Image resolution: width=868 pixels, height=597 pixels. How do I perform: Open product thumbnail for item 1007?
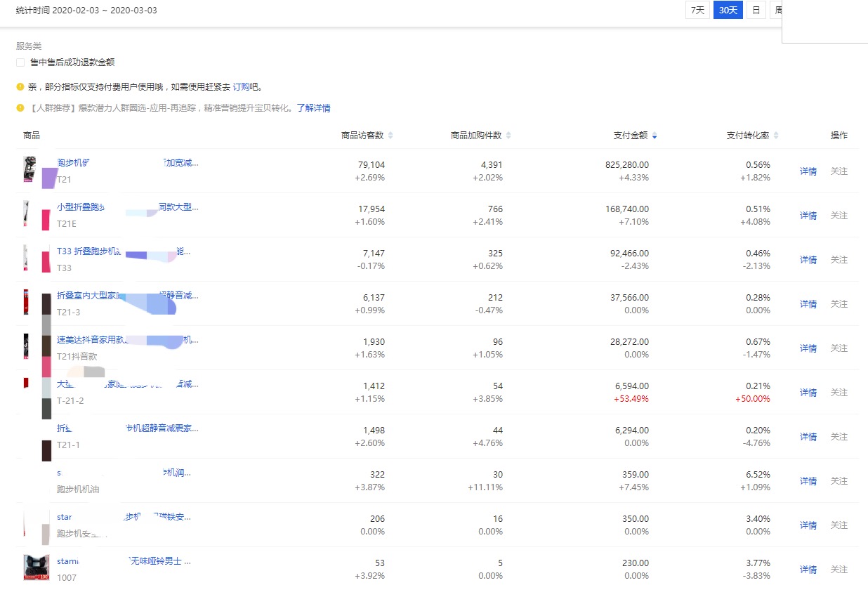pos(36,567)
